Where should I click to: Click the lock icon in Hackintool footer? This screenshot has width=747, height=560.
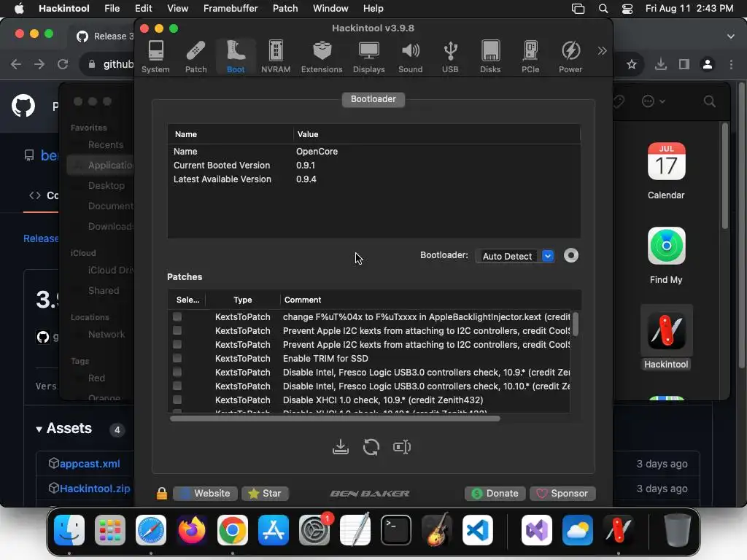point(161,494)
